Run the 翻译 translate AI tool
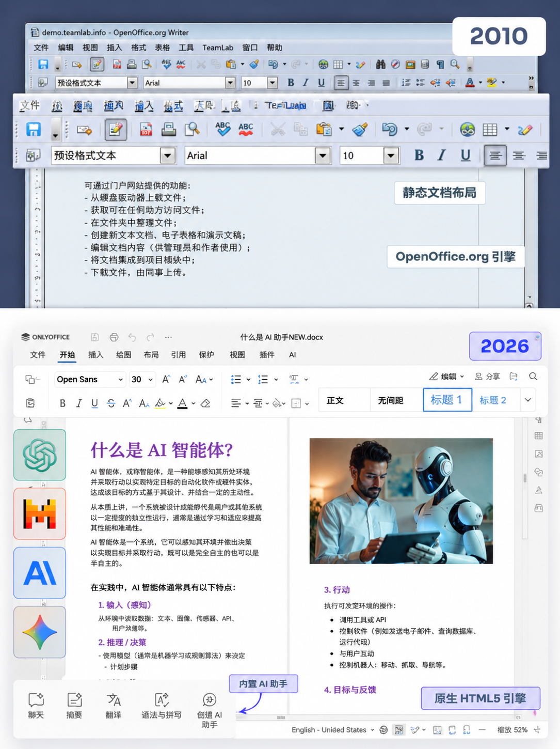 pos(114,706)
